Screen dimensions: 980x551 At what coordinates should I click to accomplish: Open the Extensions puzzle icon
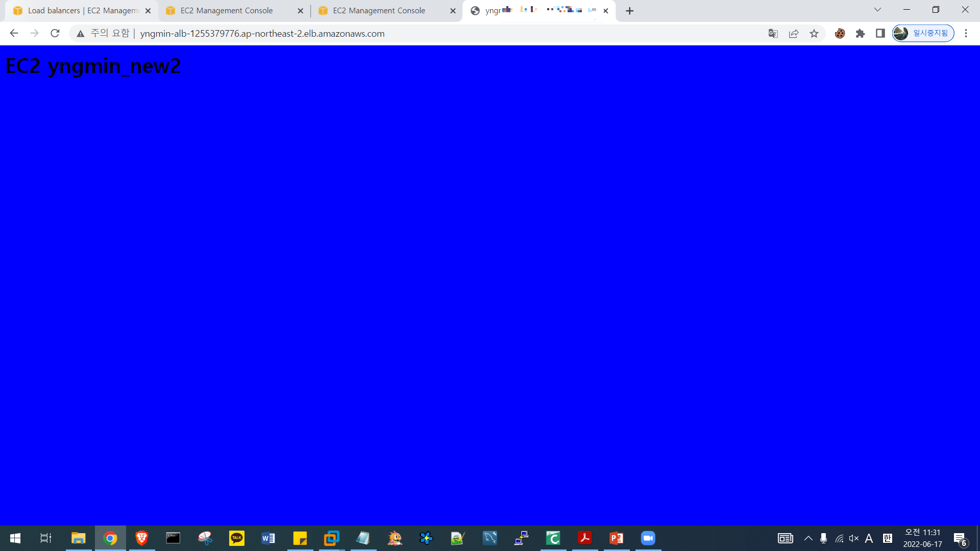point(861,34)
